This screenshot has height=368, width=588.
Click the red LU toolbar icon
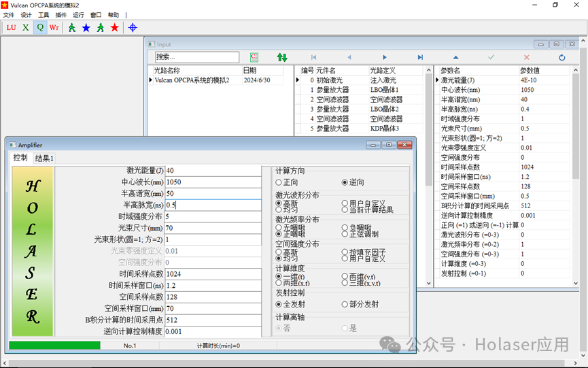12,28
